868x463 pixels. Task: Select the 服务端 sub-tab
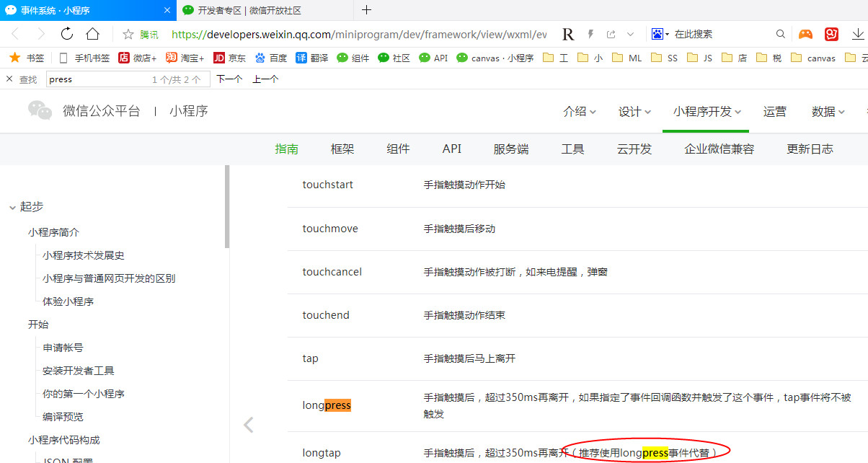(x=511, y=149)
